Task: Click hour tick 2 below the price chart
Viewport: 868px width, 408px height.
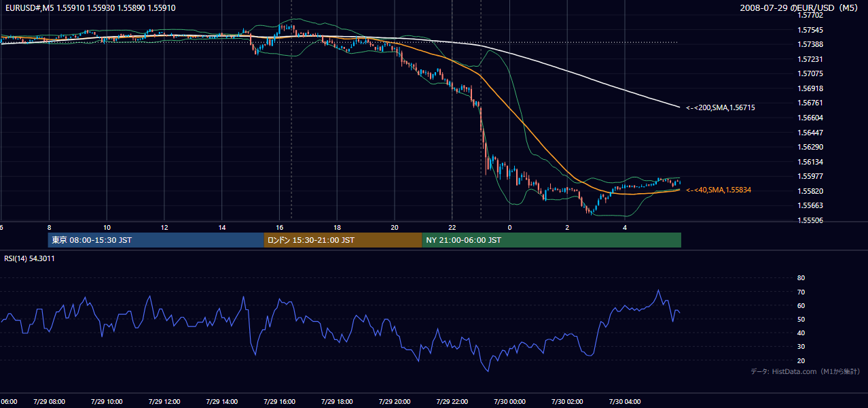Action: [x=567, y=227]
